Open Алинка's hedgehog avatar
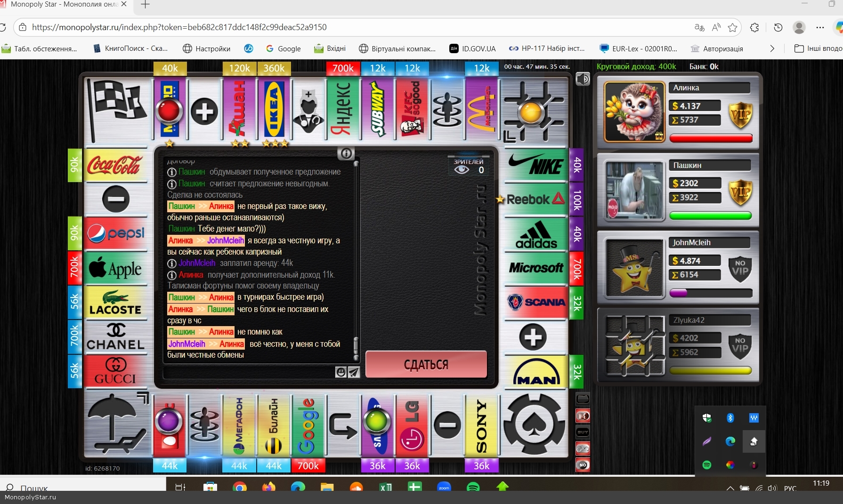The width and height of the screenshot is (843, 504). coord(634,112)
